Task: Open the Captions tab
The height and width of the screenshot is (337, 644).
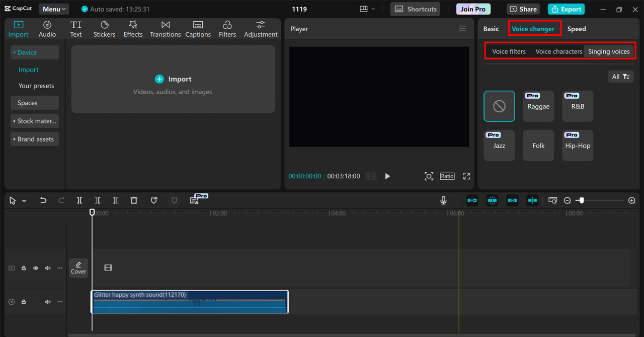Action: pos(198,29)
